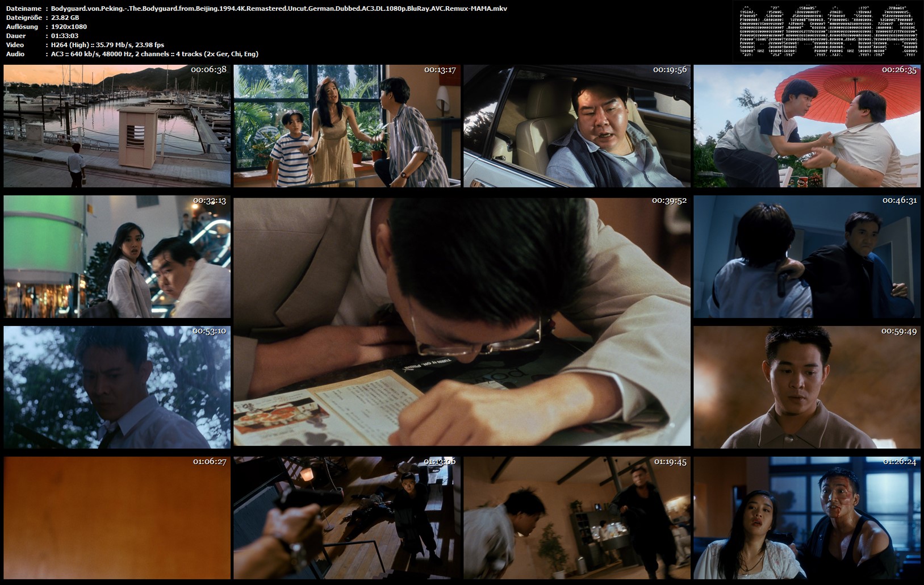This screenshot has height=585, width=924.
Task: Select the marina thumbnail at 00:06:38
Action: pos(117,126)
